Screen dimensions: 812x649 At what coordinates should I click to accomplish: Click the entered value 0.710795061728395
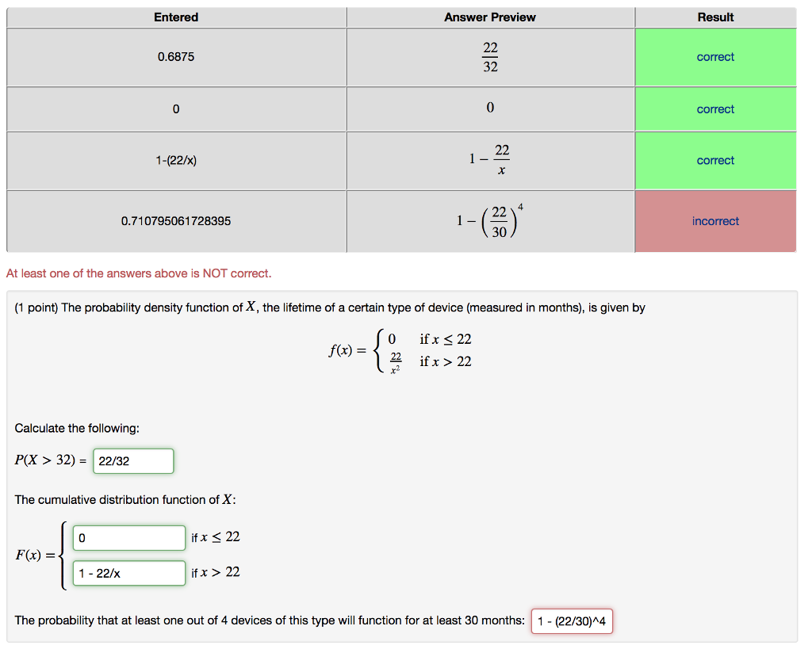point(176,220)
